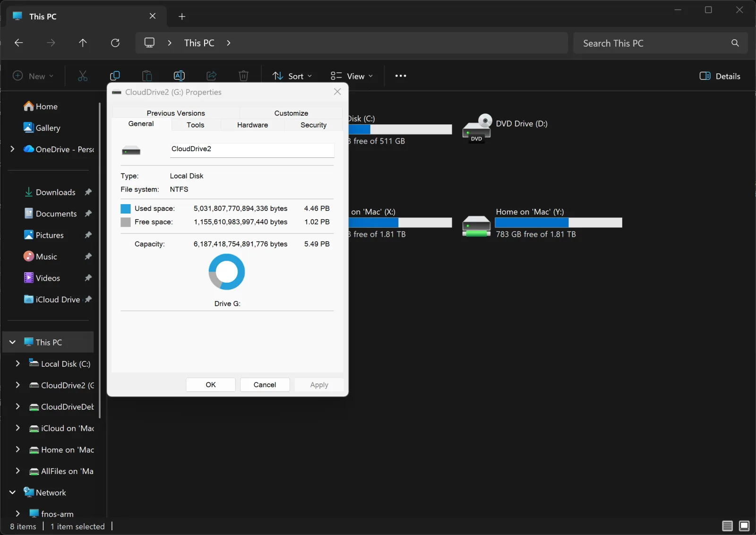Open the New dropdown menu
The width and height of the screenshot is (756, 535).
pos(33,76)
